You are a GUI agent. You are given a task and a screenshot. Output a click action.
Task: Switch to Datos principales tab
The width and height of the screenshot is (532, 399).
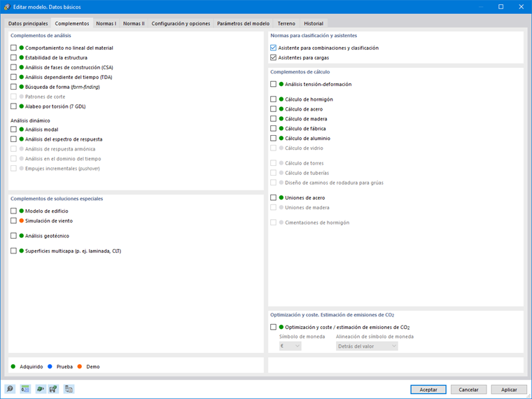(28, 23)
